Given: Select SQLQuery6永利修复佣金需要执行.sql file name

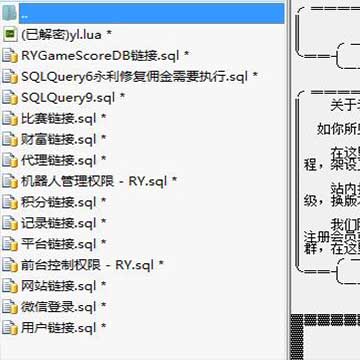Looking at the screenshot, I should [140, 76].
